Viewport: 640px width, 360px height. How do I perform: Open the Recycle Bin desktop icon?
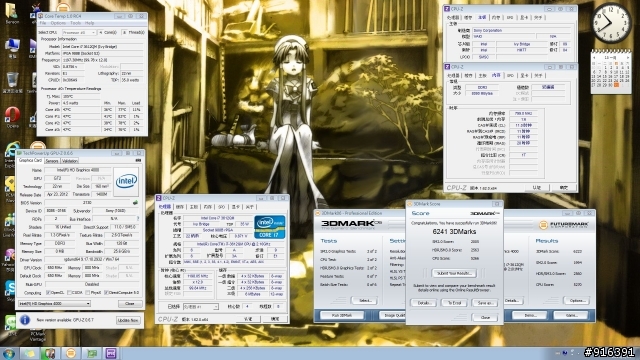[x=12, y=82]
